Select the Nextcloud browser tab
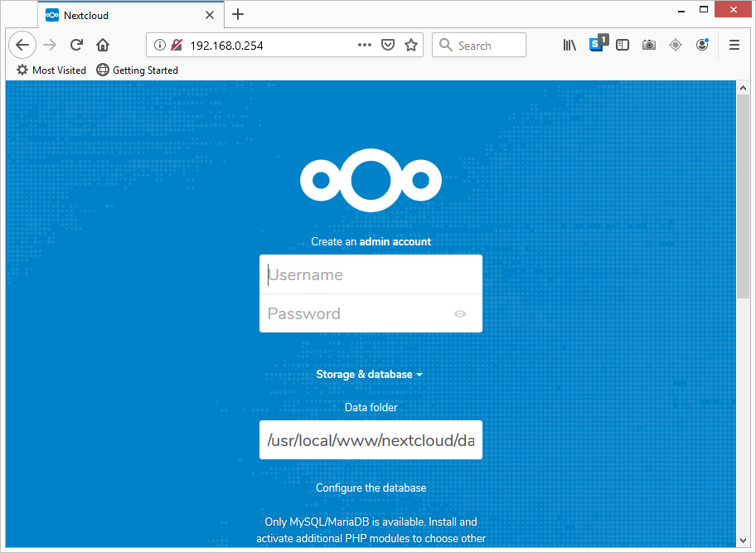The width and height of the screenshot is (756, 553). (x=131, y=15)
